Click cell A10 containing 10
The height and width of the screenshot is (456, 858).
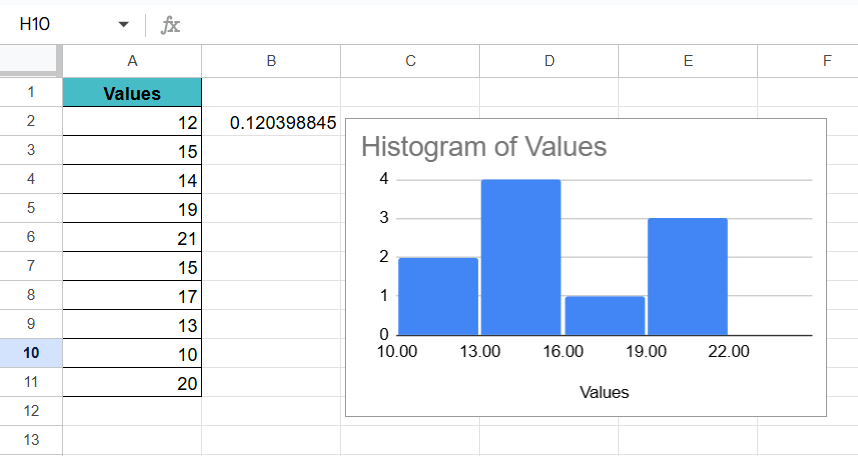(132, 353)
